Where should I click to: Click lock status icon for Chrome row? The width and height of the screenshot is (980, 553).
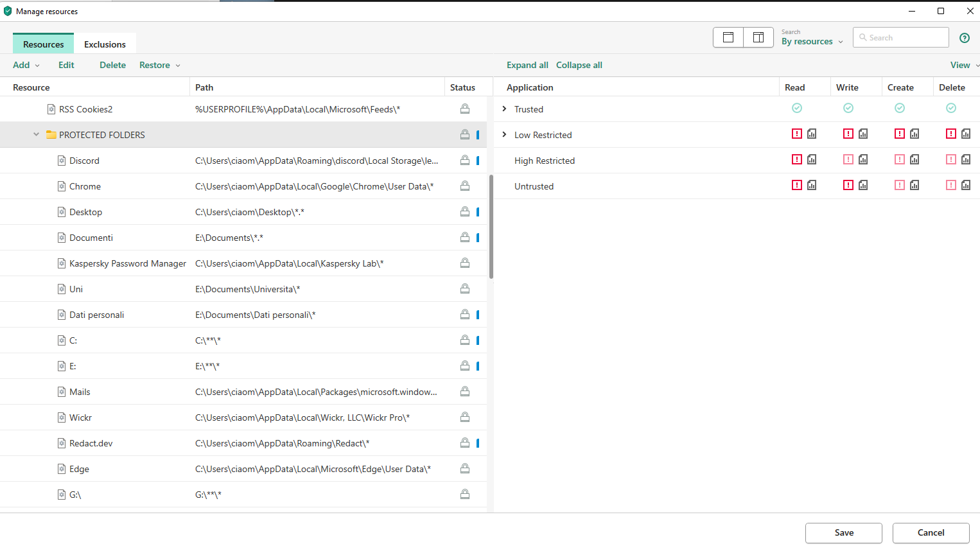[465, 186]
